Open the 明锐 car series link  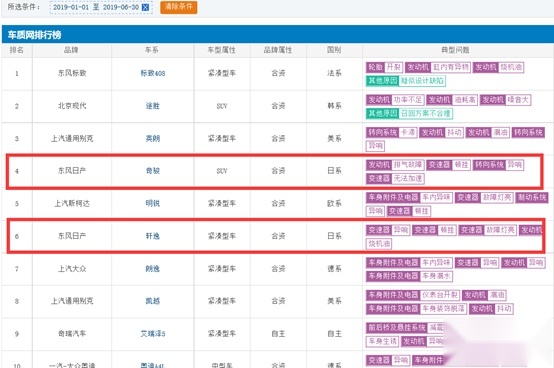click(153, 203)
